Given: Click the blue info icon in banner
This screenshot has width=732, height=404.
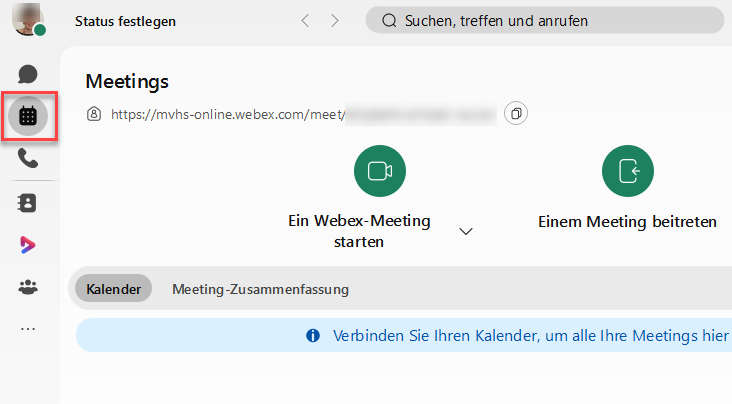Looking at the screenshot, I should 313,335.
